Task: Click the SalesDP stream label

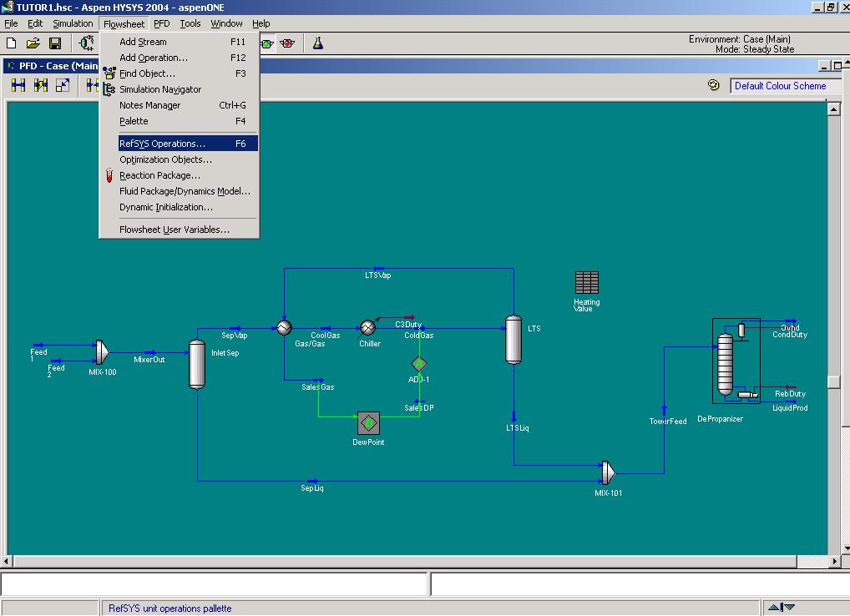Action: tap(419, 408)
